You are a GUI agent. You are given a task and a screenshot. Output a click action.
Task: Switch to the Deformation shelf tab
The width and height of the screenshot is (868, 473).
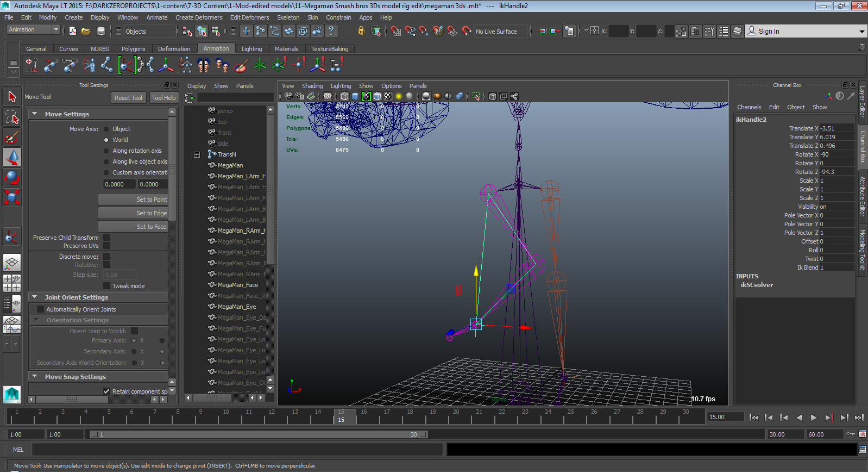174,49
